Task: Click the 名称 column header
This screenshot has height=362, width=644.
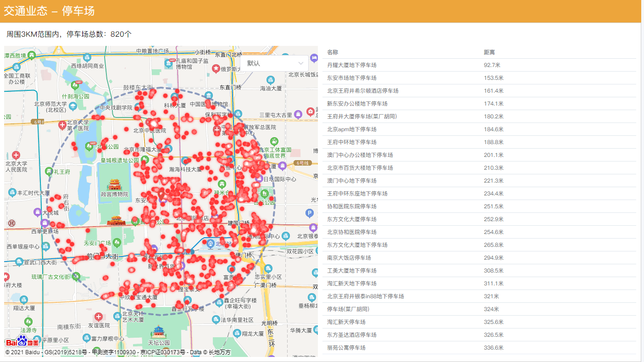Action: click(x=333, y=52)
